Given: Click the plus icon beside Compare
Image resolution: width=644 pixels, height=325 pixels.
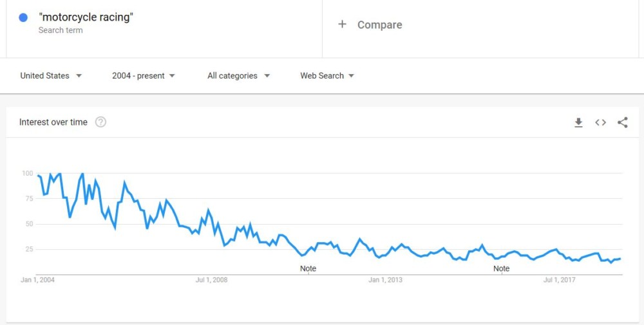Looking at the screenshot, I should point(343,24).
